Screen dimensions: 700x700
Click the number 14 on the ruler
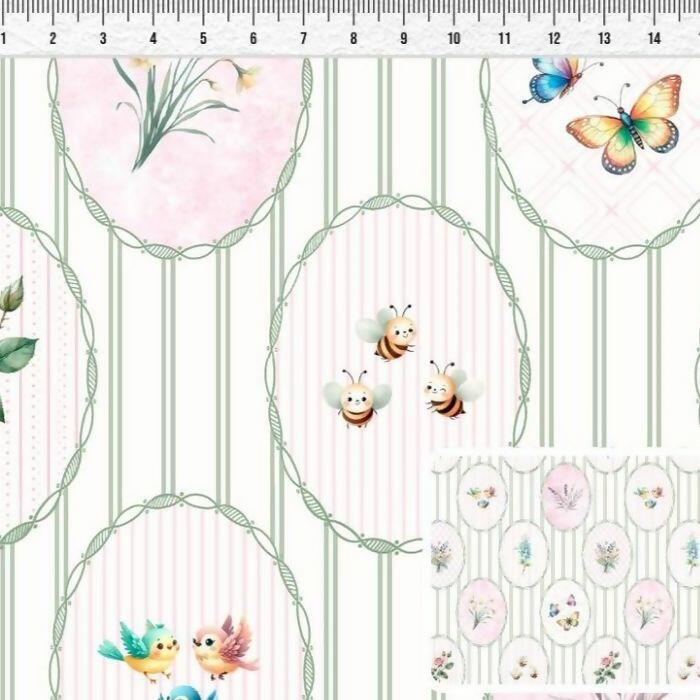pos(654,39)
